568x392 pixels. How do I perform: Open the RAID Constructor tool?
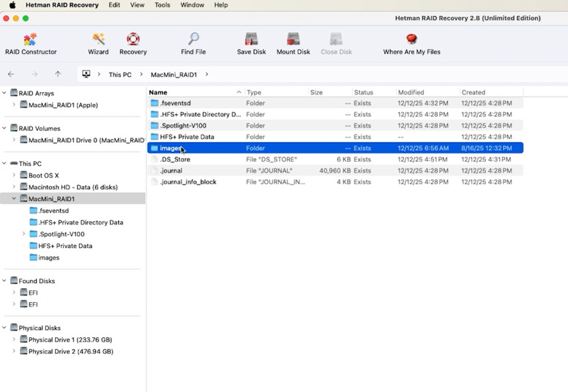(31, 43)
